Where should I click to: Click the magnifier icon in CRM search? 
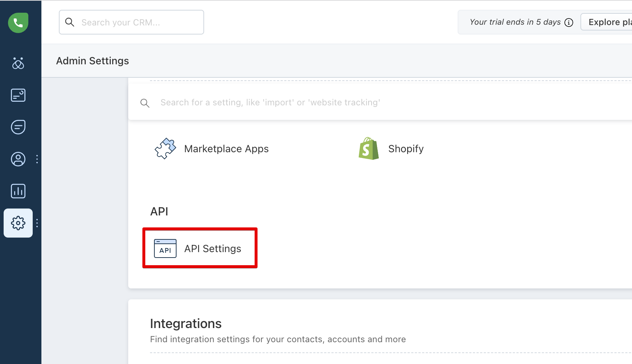(70, 23)
